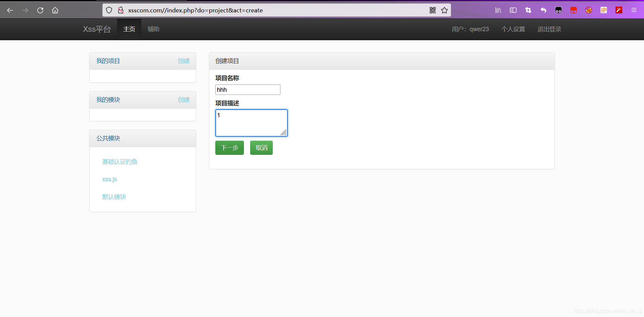Click the 我的项目 panel heading
Image resolution: width=644 pixels, height=317 pixels.
108,61
